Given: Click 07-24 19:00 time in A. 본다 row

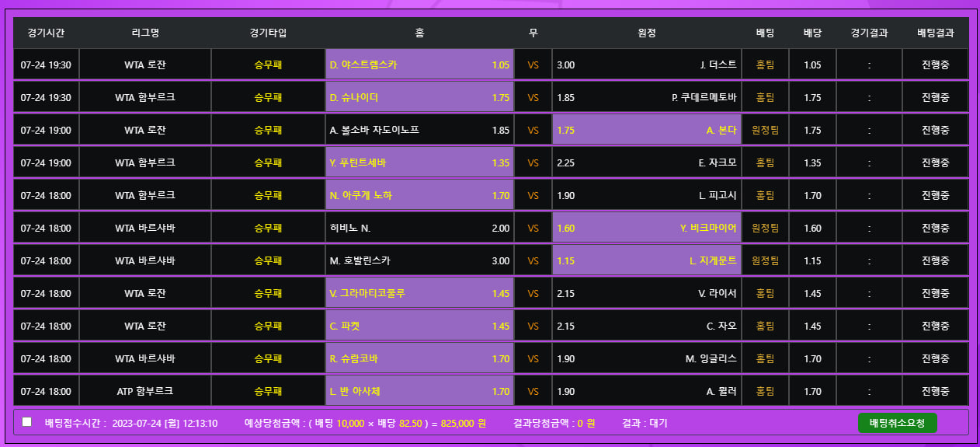Looking at the screenshot, I should click(46, 131).
